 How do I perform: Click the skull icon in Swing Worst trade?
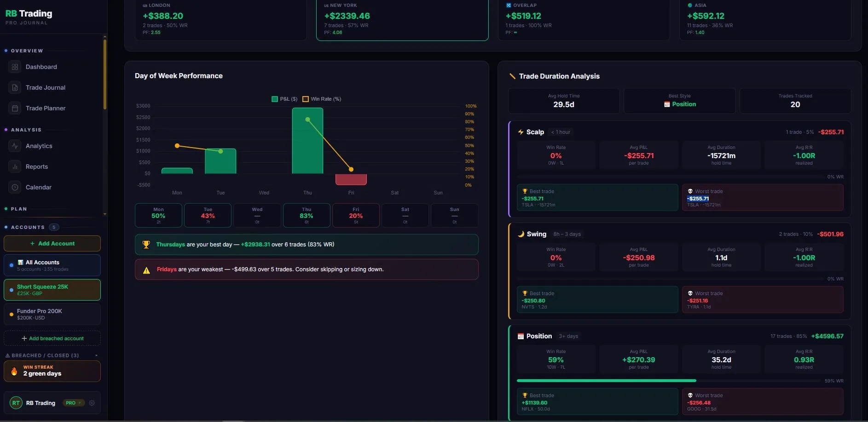pyautogui.click(x=690, y=293)
